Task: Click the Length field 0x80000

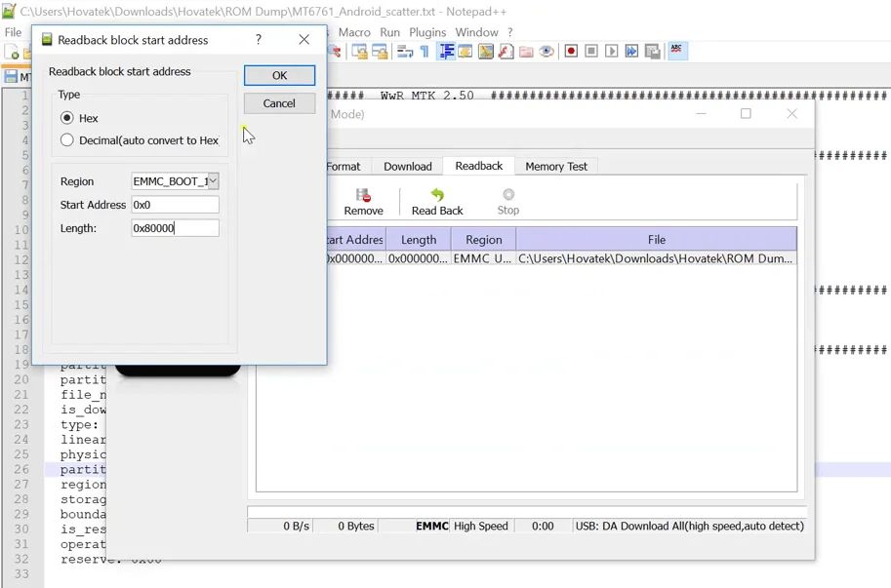Action: pyautogui.click(x=175, y=227)
